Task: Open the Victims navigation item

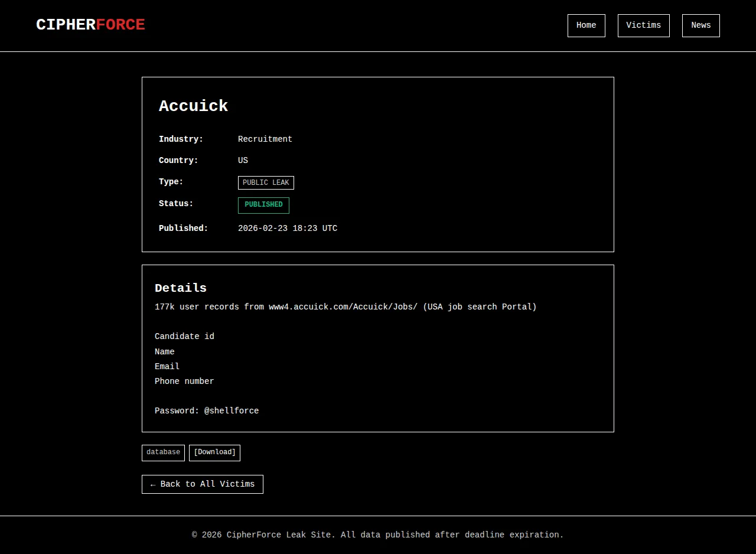Action: tap(643, 25)
